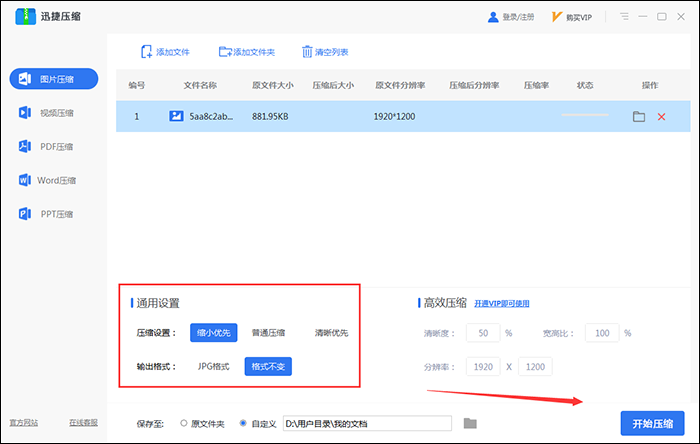Screen dimensions: 700x444
Task: Click the 压缩率 column header
Action: (536, 85)
